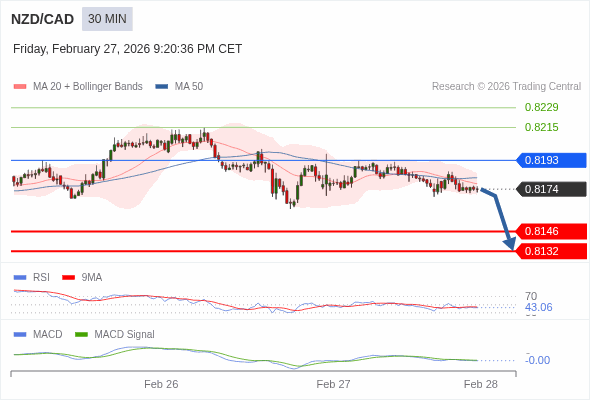Screen dimensions: 590x400
Task: Click the MACD Signal legend label
Action: click(x=125, y=335)
